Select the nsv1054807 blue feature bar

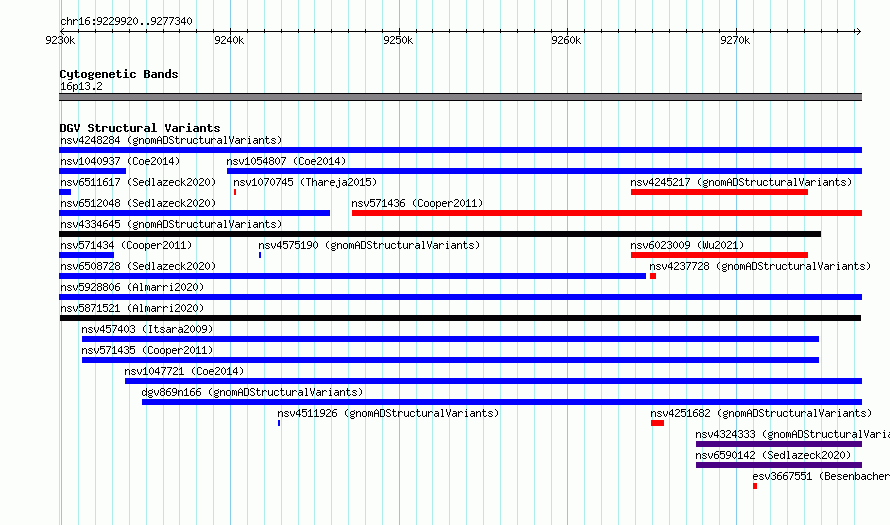[x=544, y=171]
